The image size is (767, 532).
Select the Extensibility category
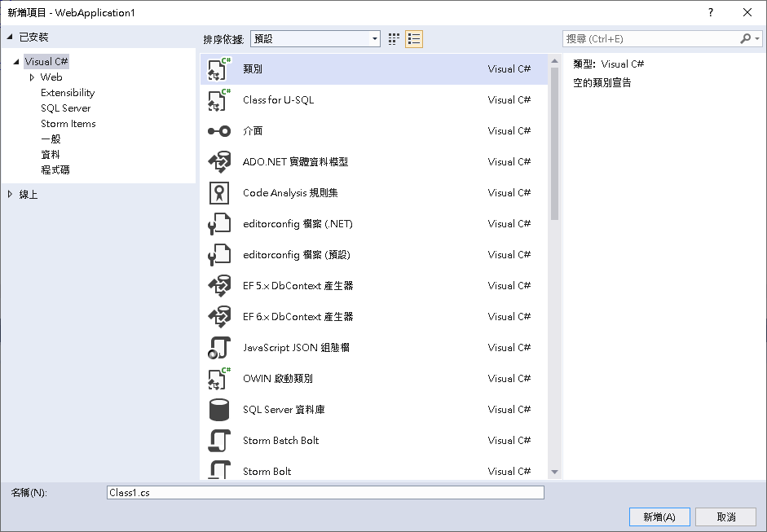click(x=68, y=93)
